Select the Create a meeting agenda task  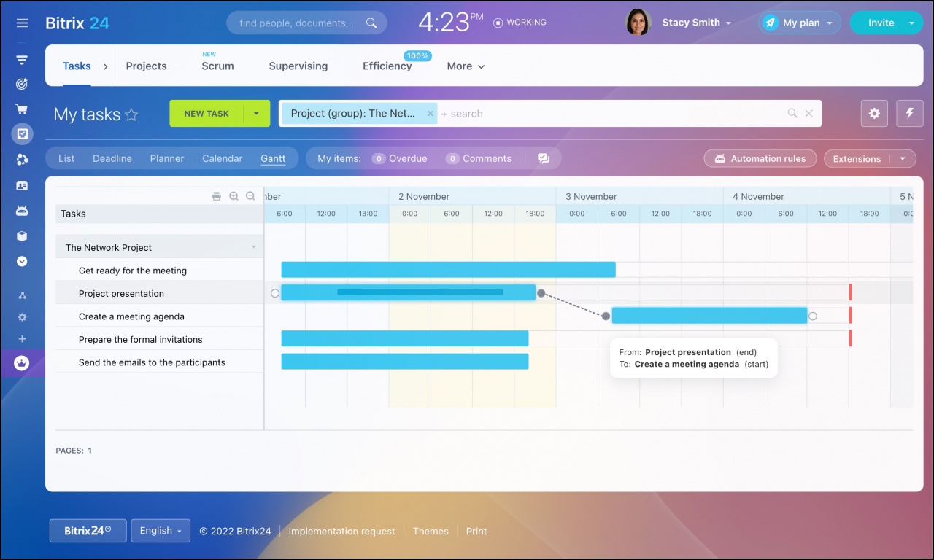tap(131, 316)
